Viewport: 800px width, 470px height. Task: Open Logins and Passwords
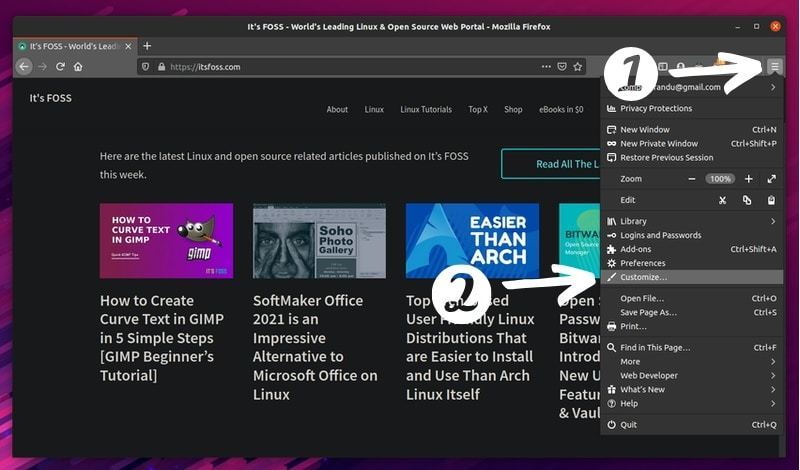click(x=692, y=235)
